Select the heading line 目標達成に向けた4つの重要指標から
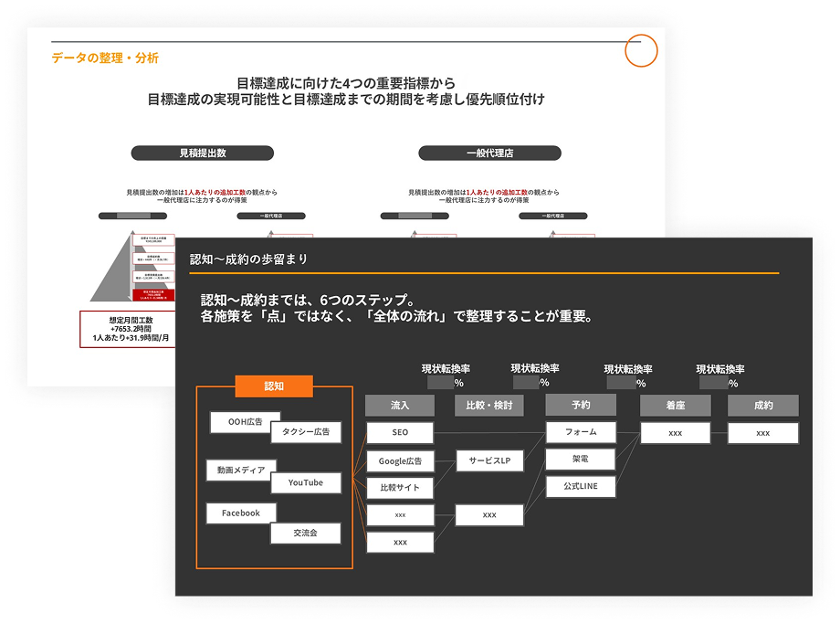The height and width of the screenshot is (624, 840). point(346,83)
